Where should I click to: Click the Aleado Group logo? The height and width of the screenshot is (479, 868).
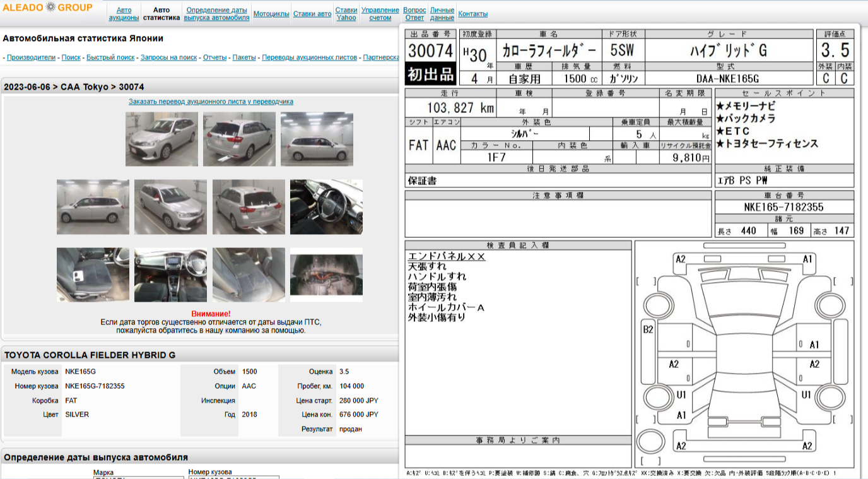[47, 8]
